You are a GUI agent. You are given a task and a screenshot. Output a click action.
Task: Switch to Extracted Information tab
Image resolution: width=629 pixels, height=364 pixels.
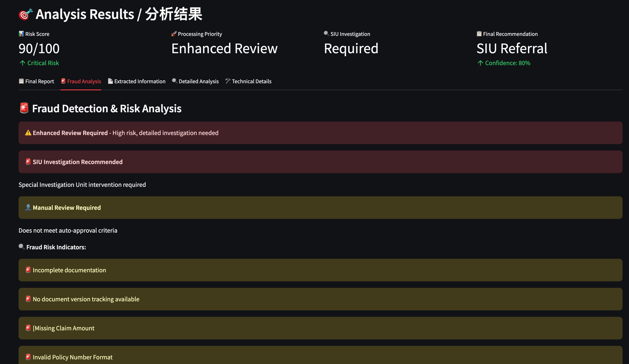coord(136,81)
